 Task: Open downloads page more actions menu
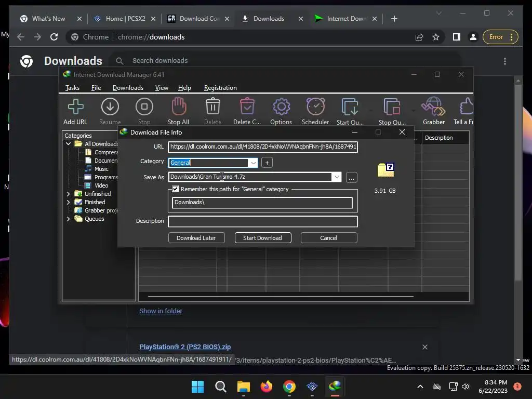coord(505,61)
